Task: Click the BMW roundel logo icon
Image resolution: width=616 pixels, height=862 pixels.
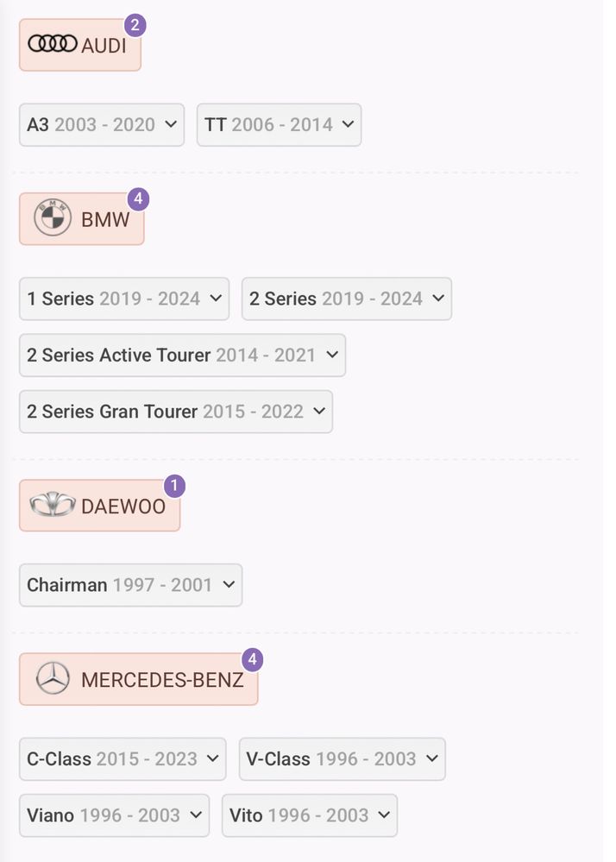Action: coord(53,217)
